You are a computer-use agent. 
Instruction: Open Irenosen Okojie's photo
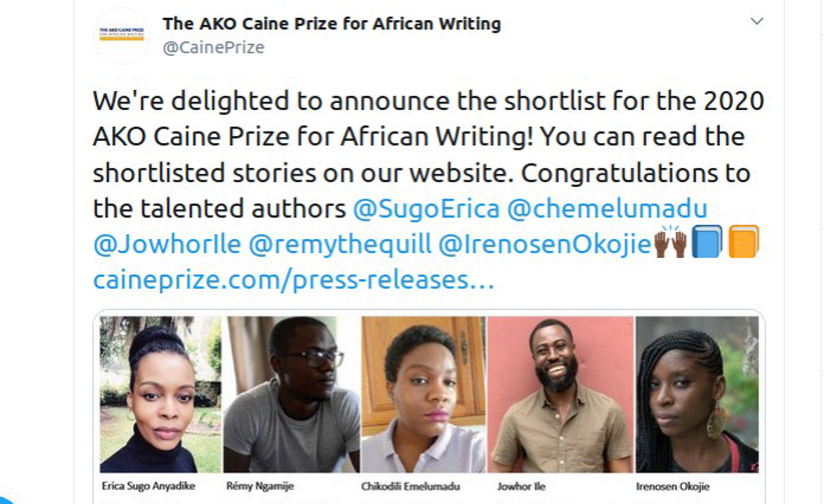point(697,394)
